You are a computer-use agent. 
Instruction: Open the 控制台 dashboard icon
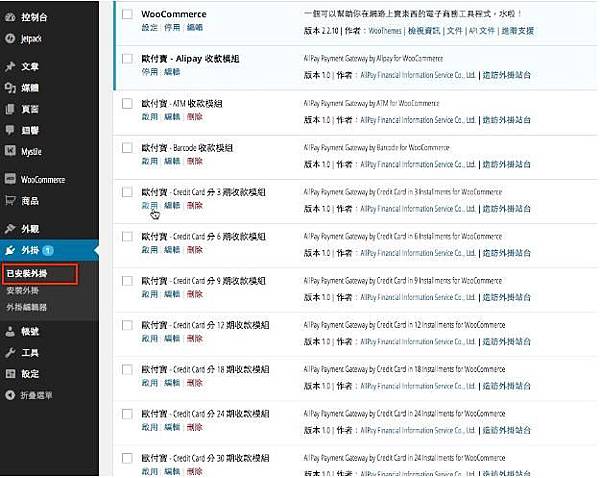[10, 17]
